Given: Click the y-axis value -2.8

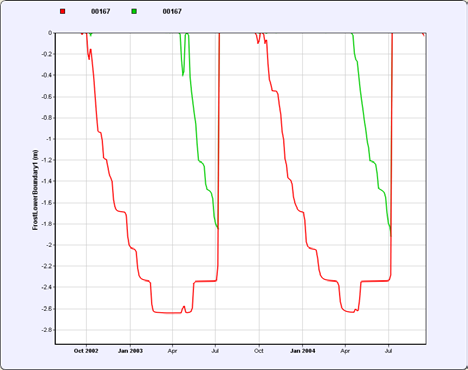Looking at the screenshot, I should click(x=47, y=330).
